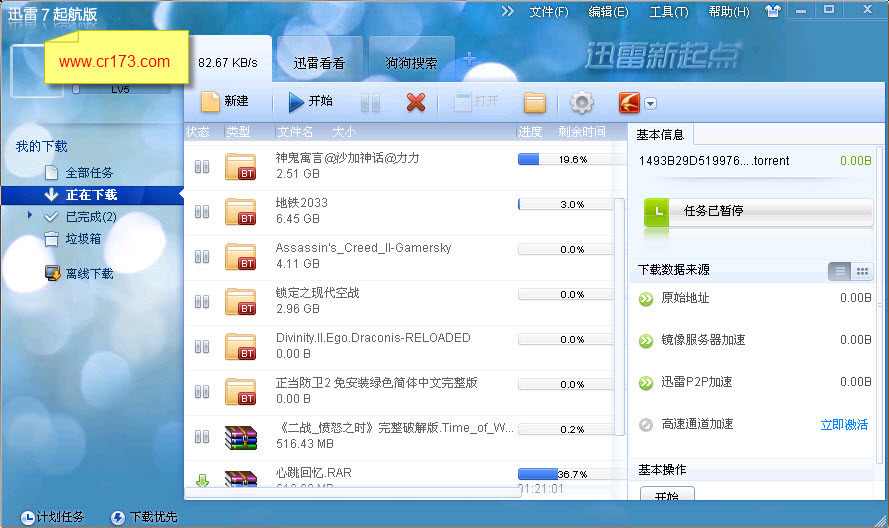Image resolution: width=889 pixels, height=528 pixels.
Task: Open settings with the gear icon
Action: pos(582,103)
